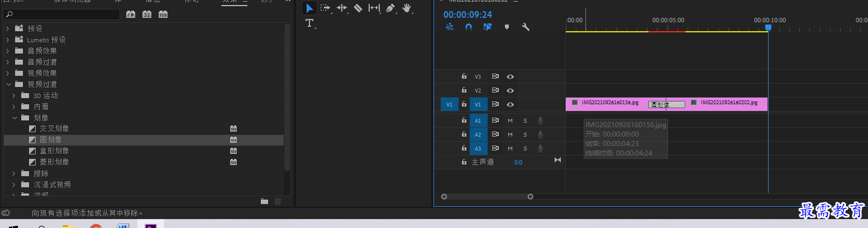
Task: Filter effects by Accelerated Effects badge
Action: pos(131,14)
